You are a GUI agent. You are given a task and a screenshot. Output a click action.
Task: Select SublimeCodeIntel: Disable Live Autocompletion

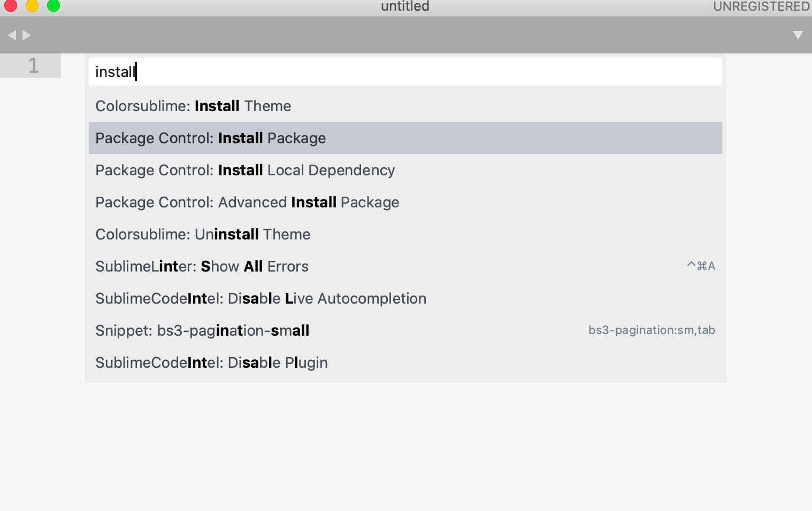[405, 298]
